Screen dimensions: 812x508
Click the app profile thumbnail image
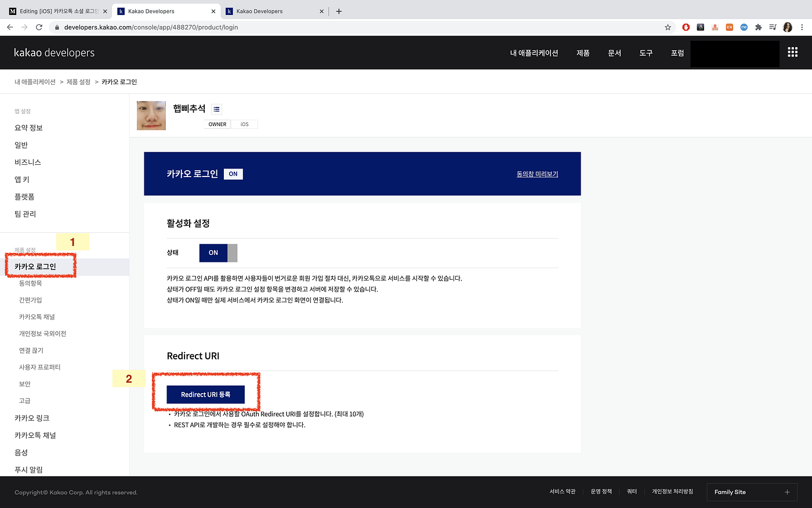click(151, 116)
